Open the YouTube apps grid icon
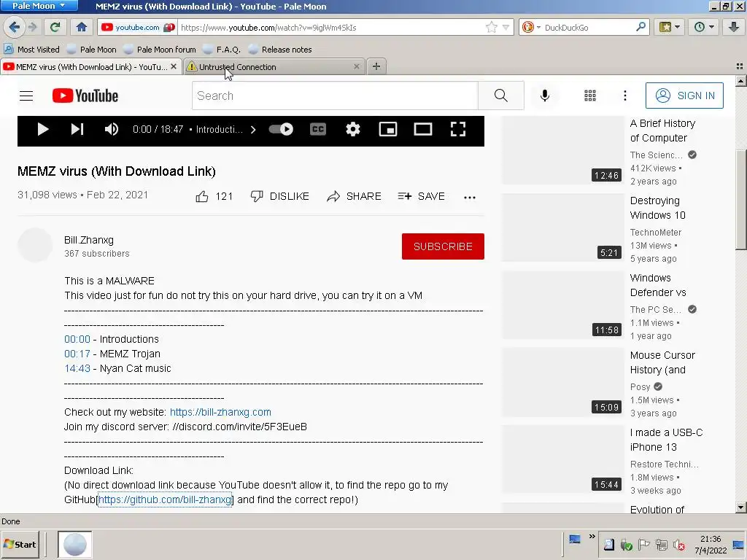This screenshot has height=560, width=747. point(589,96)
